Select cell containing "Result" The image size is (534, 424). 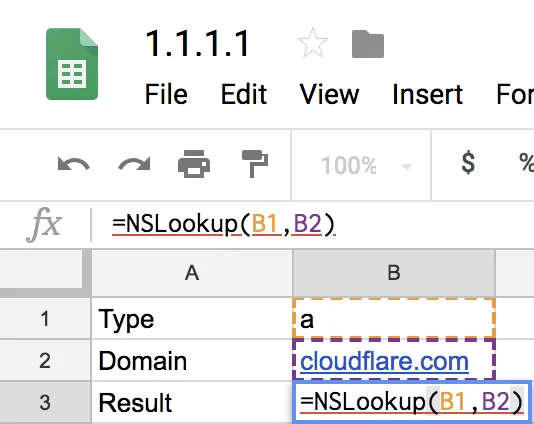coord(192,403)
